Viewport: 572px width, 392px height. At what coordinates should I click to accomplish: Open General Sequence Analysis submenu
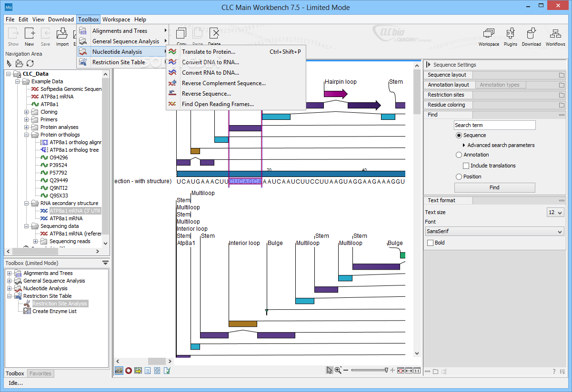tap(123, 41)
